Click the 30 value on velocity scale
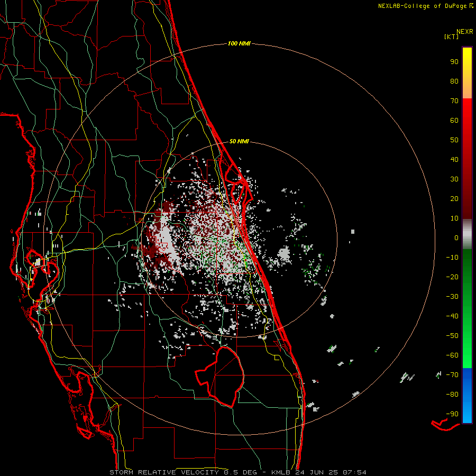This screenshot has width=476, height=476. pos(454,179)
